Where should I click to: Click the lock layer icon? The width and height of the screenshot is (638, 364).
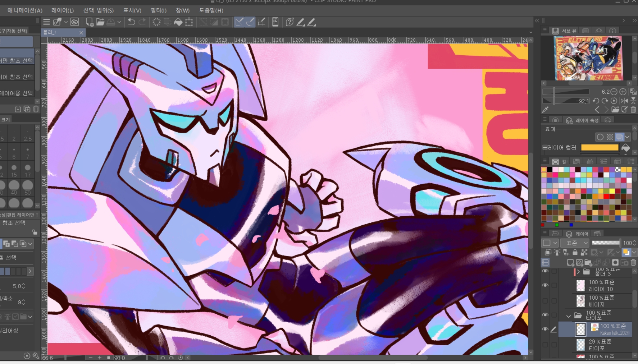click(x=575, y=253)
